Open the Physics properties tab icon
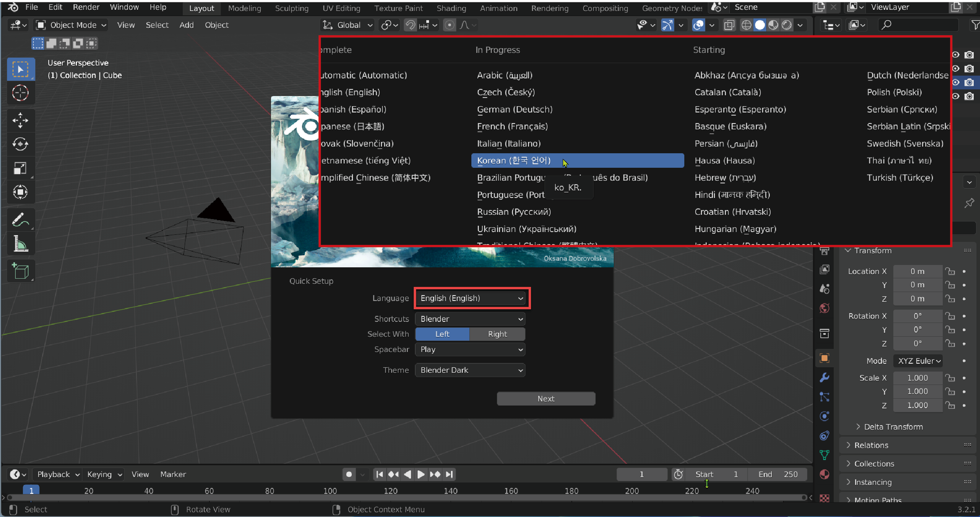Image resolution: width=980 pixels, height=517 pixels. point(824,416)
